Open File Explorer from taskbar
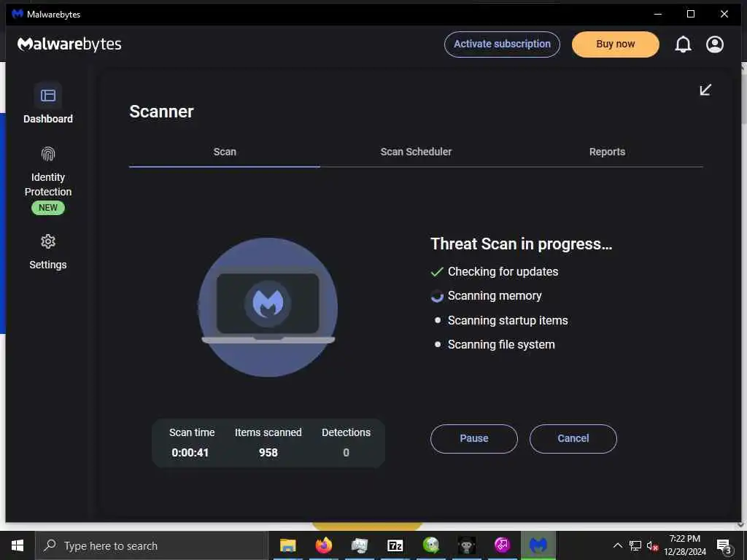 click(287, 545)
